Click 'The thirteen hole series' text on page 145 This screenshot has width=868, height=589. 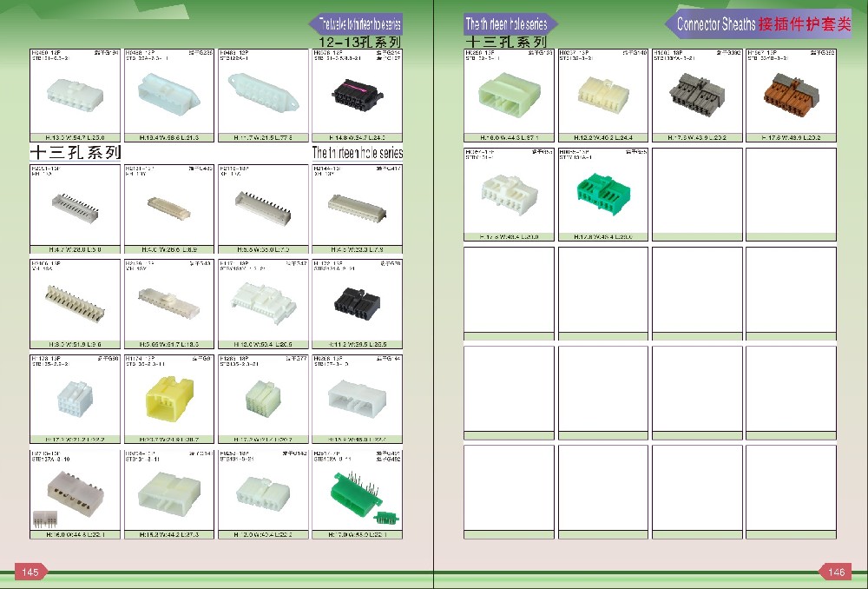click(x=358, y=152)
